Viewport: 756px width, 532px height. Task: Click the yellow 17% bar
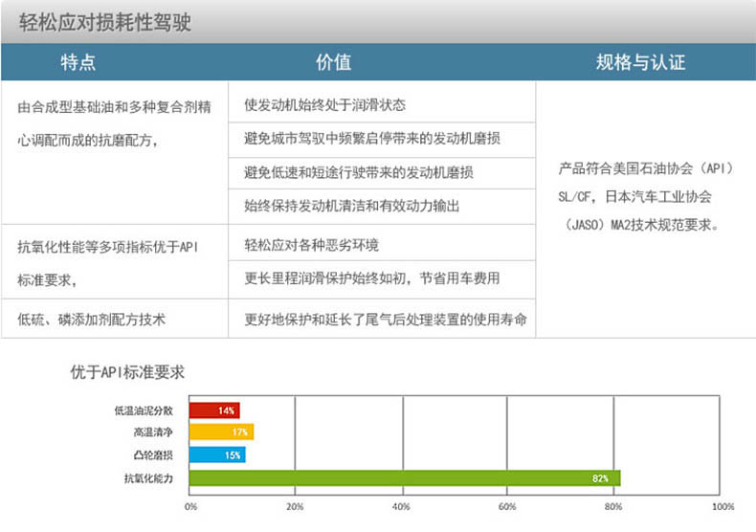pos(221,432)
